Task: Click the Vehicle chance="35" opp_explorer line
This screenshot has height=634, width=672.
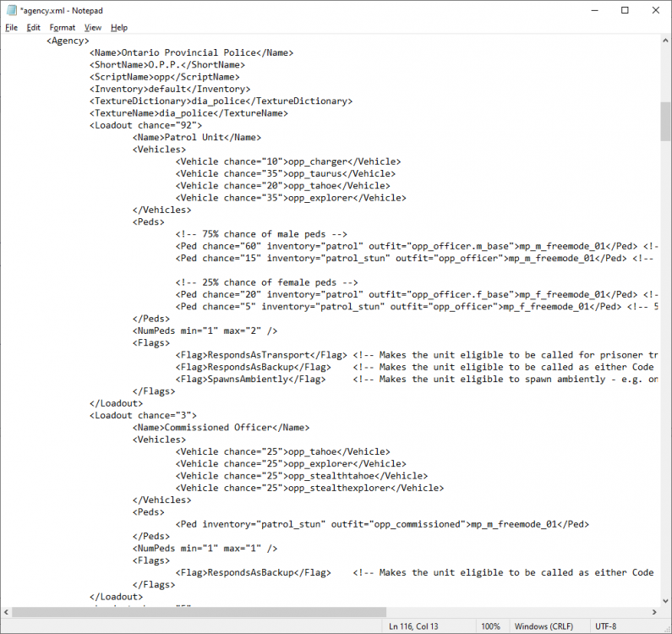Action: [291, 198]
